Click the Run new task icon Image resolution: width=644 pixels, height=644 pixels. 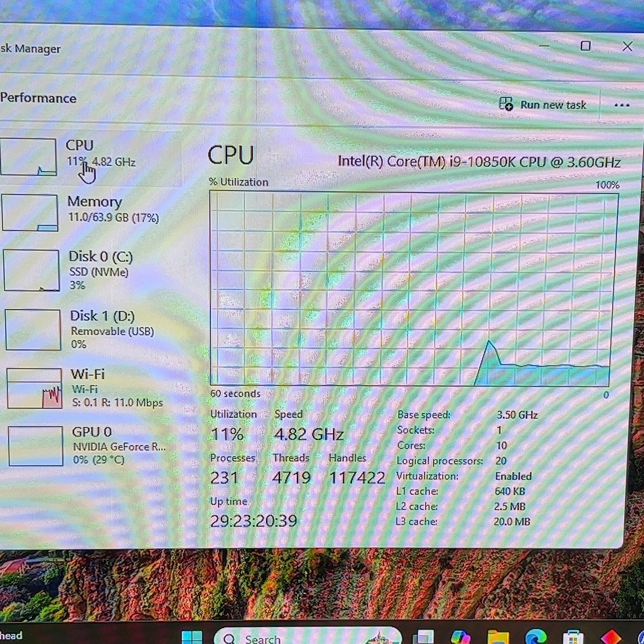[x=506, y=104]
